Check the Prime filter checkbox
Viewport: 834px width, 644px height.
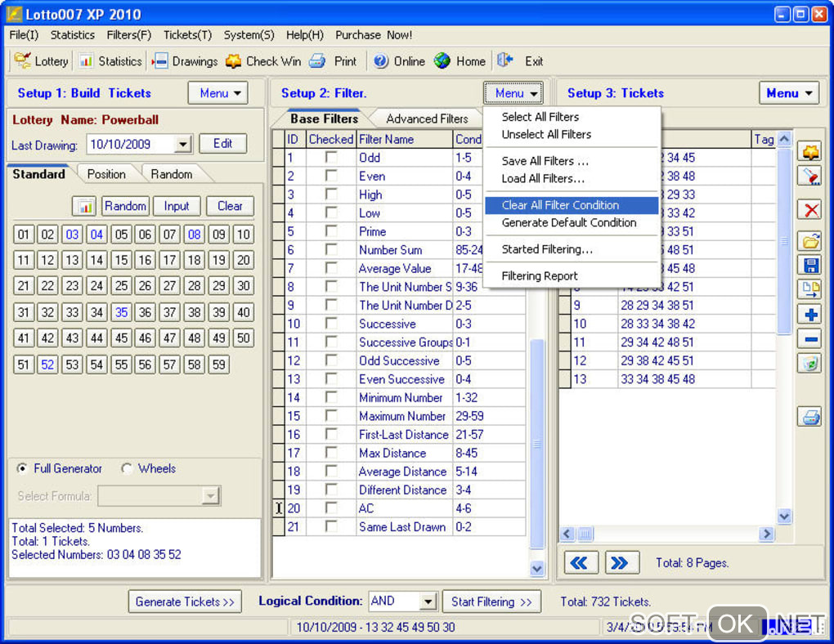(331, 231)
